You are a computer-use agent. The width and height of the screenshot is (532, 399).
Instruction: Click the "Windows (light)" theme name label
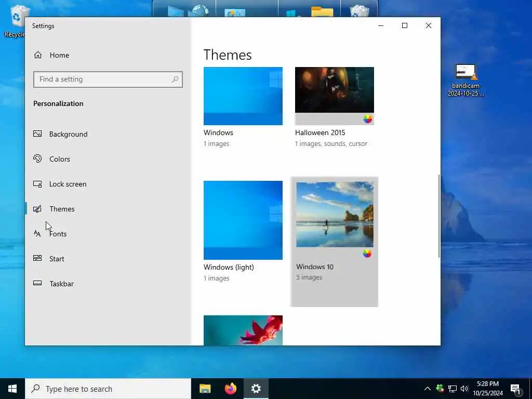(229, 268)
